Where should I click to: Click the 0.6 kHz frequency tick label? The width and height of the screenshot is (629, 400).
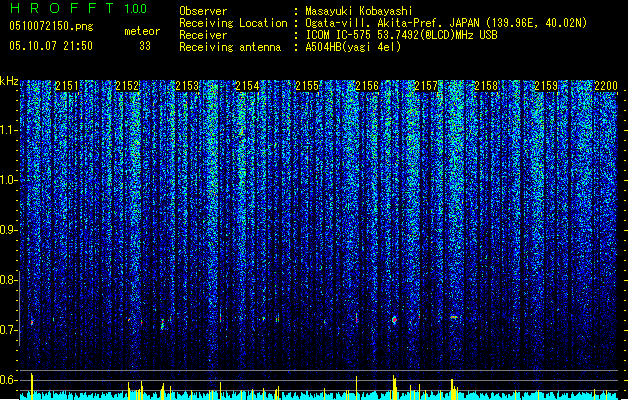8,380
